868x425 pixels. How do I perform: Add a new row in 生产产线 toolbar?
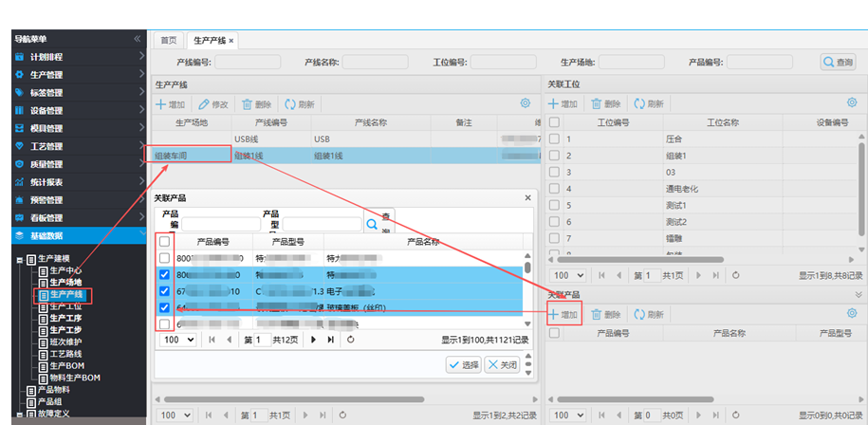170,104
